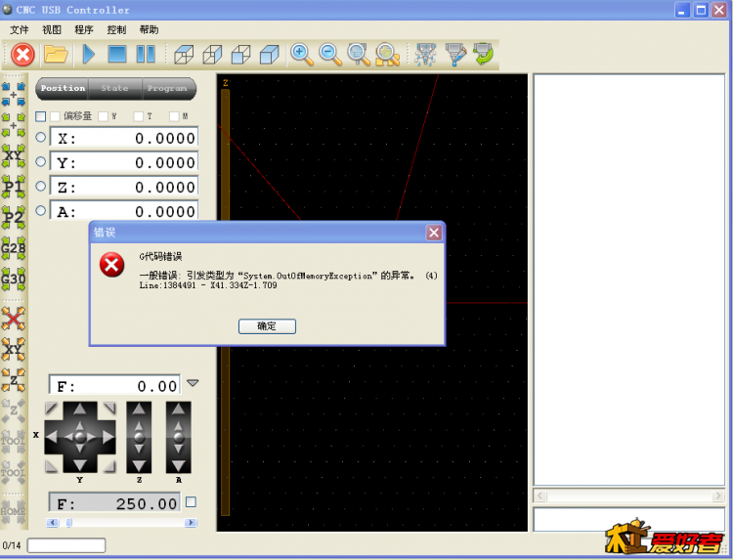Image resolution: width=733 pixels, height=560 pixels.
Task: Jog Z axis up with arrow
Action: 139,409
